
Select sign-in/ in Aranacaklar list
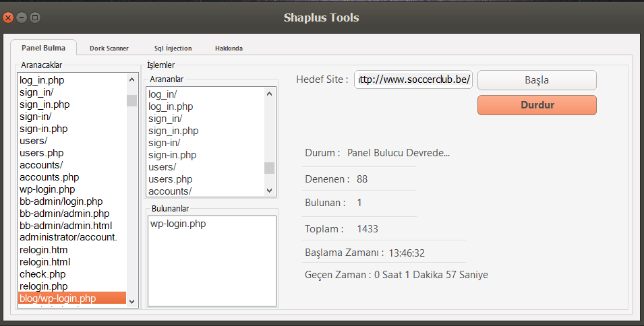(72, 117)
